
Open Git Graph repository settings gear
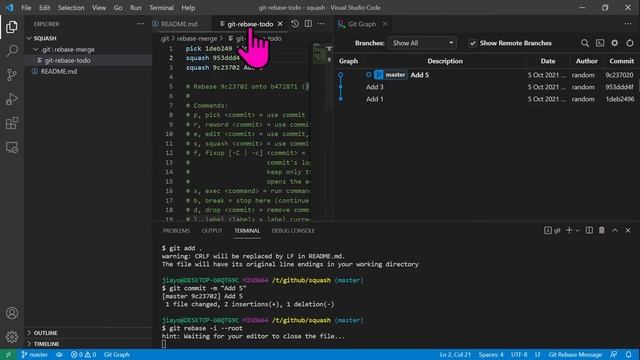coord(615,43)
